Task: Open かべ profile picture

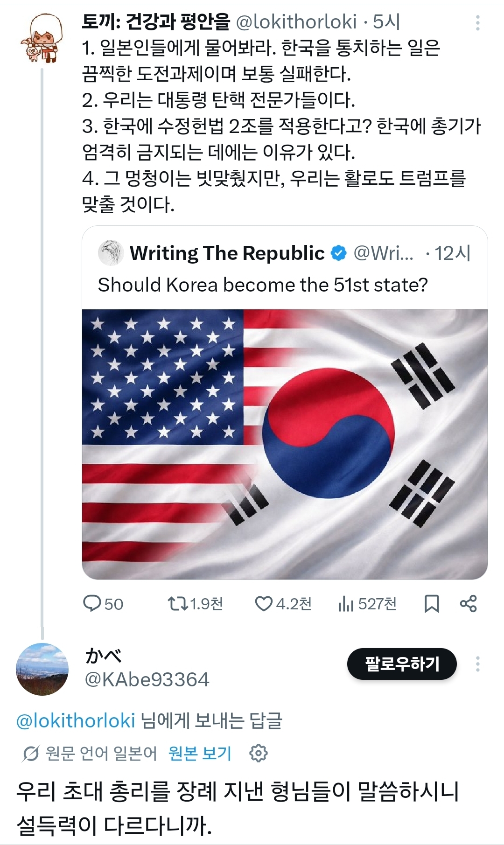Action: pyautogui.click(x=42, y=669)
